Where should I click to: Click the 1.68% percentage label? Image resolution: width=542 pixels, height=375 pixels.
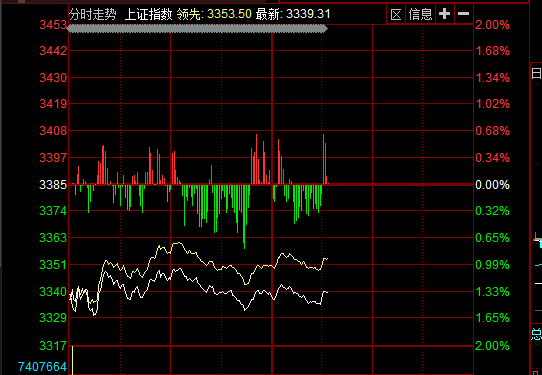coord(493,51)
